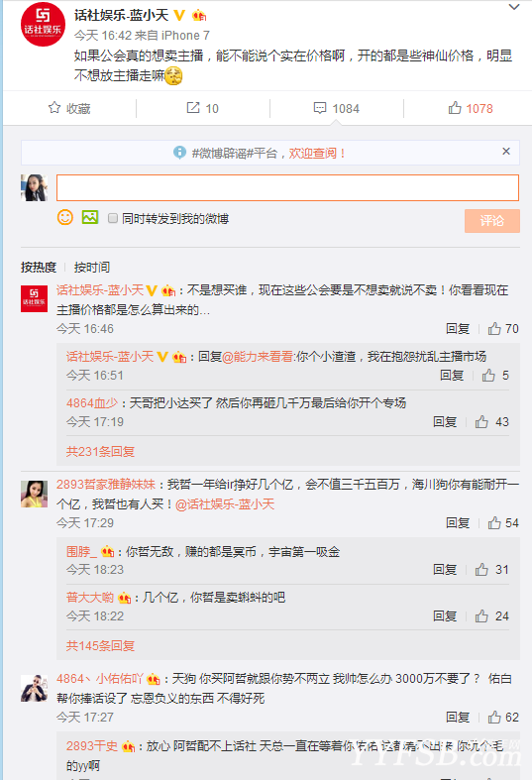The height and width of the screenshot is (780, 532).
Task: Expand 共231条回复 replies
Action: tap(100, 451)
